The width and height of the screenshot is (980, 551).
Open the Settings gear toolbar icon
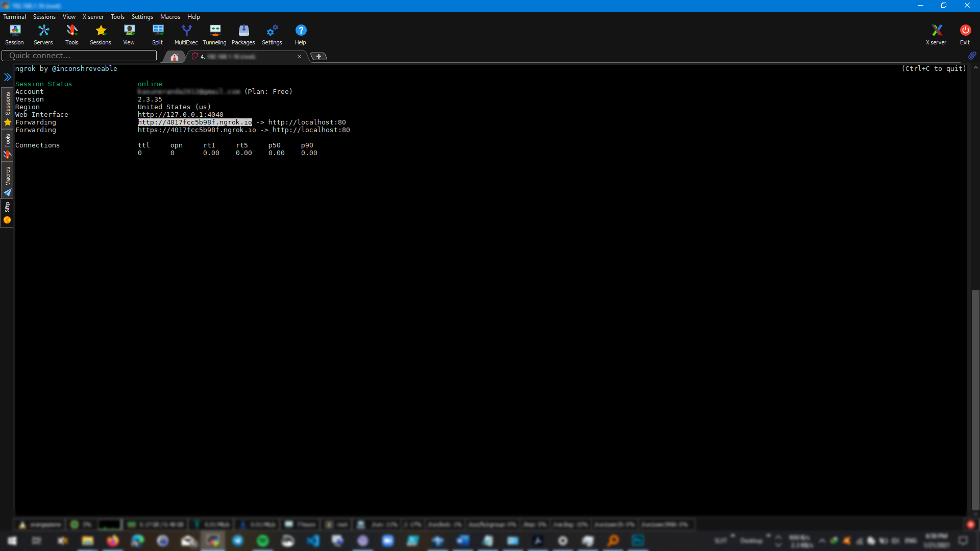272,35
